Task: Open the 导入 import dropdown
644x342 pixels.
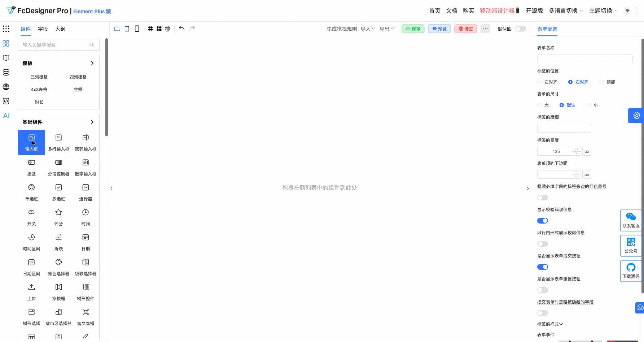Action: [367, 29]
